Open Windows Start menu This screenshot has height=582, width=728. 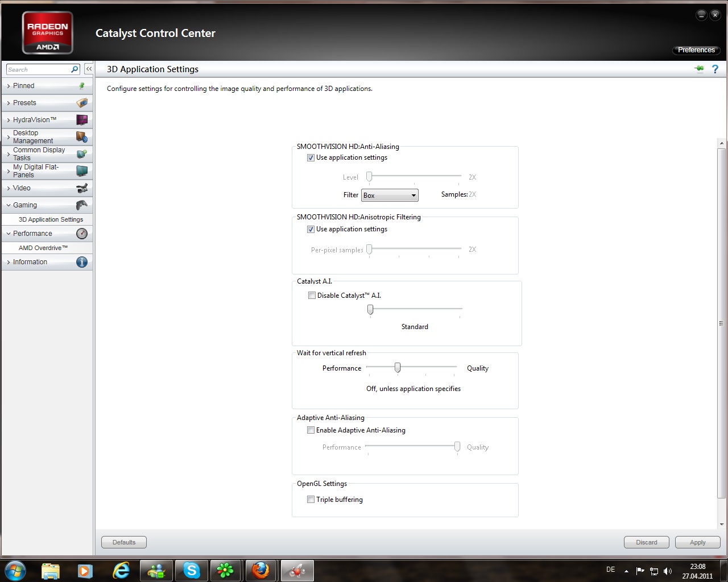click(x=15, y=570)
